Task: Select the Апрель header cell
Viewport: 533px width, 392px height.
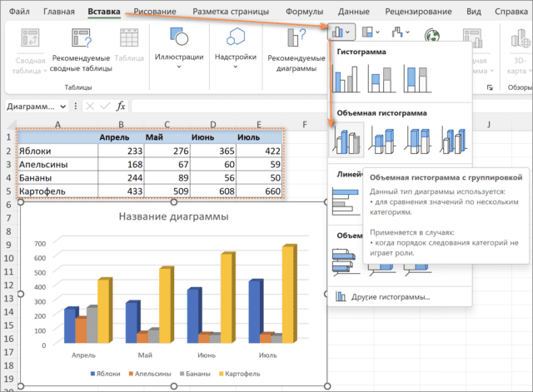Action: click(x=121, y=137)
